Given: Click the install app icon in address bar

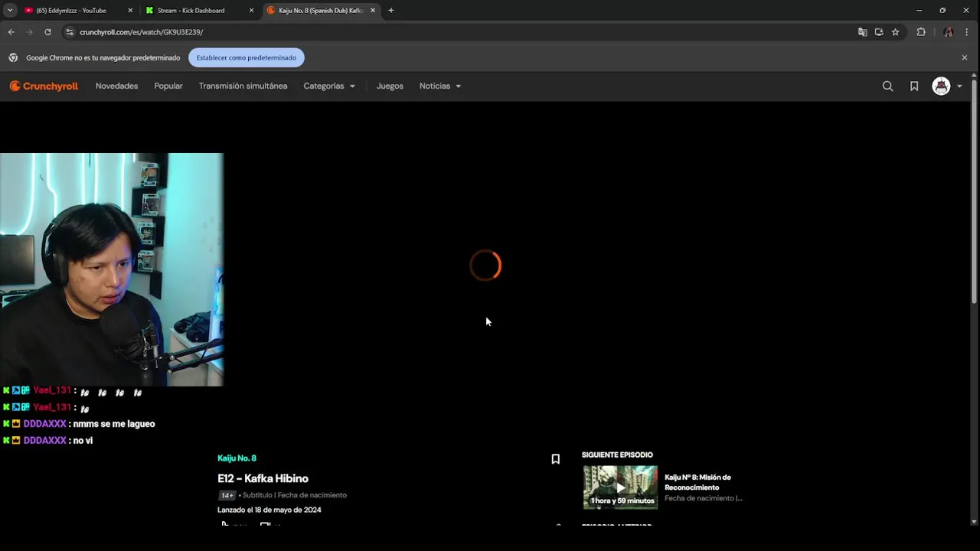Looking at the screenshot, I should point(879,32).
